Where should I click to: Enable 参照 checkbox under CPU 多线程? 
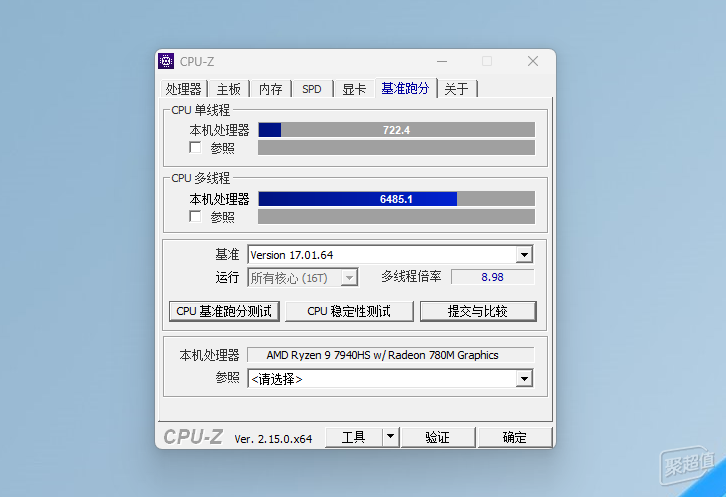[195, 216]
